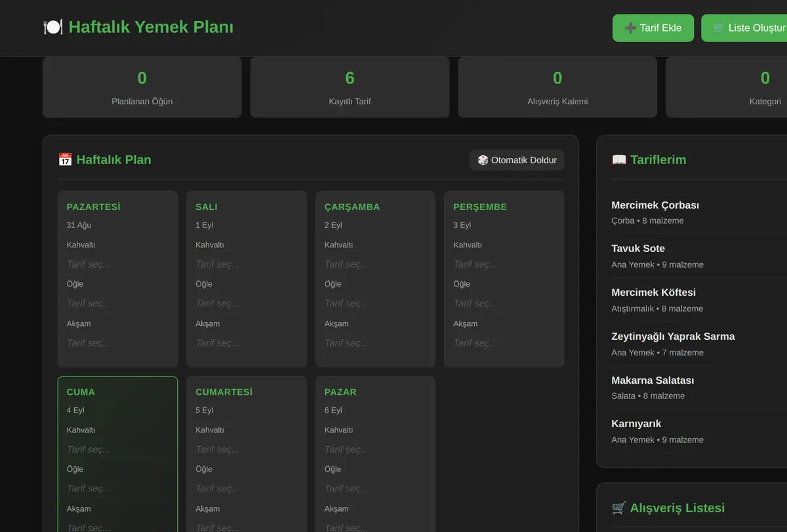
Task: Pick a recipe for Çarşamba Akşam
Action: pyautogui.click(x=375, y=342)
